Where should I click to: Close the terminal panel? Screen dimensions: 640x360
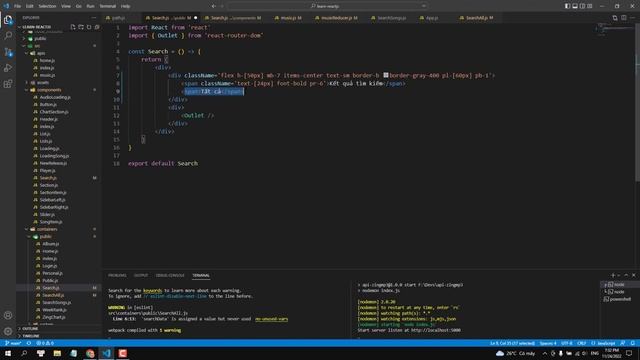click(633, 276)
